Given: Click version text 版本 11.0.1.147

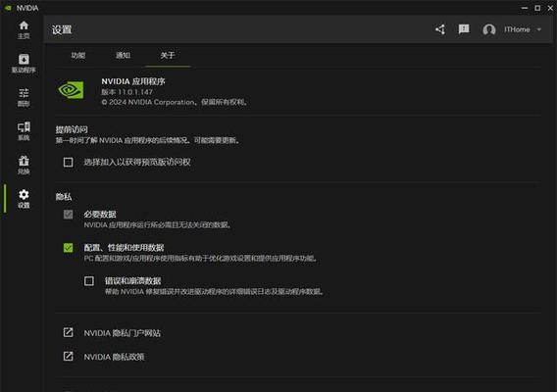Looking at the screenshot, I should pos(127,92).
